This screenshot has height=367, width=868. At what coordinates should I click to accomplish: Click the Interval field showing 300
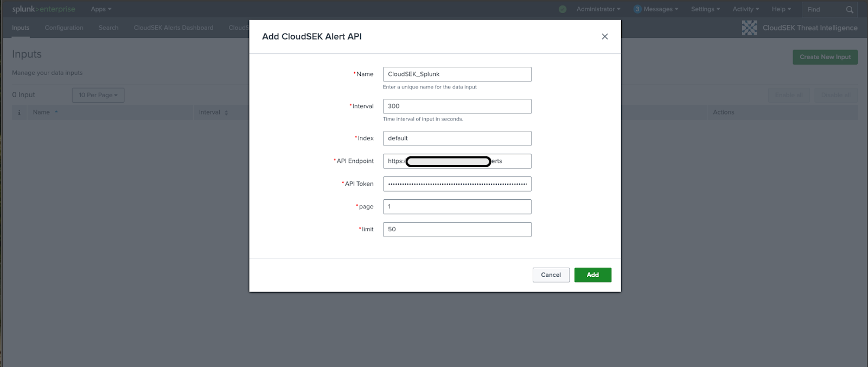point(457,106)
